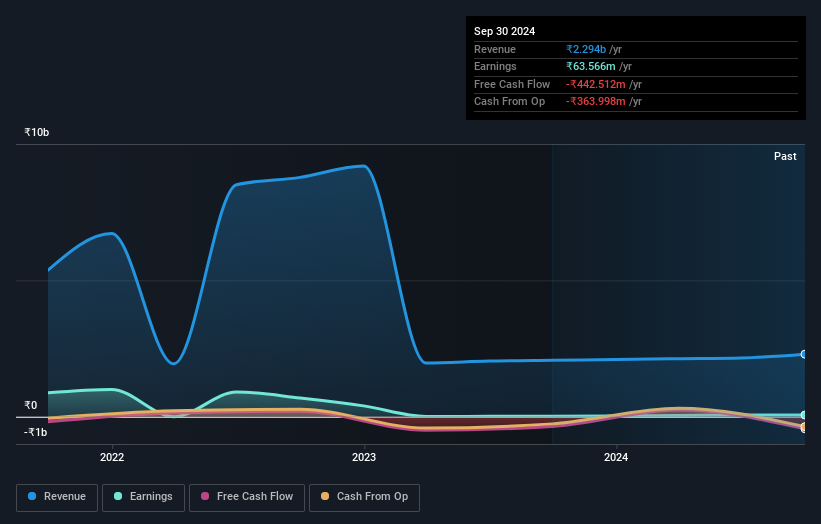821x524 pixels.
Task: Click the Earnings label in tooltip
Action: click(495, 66)
